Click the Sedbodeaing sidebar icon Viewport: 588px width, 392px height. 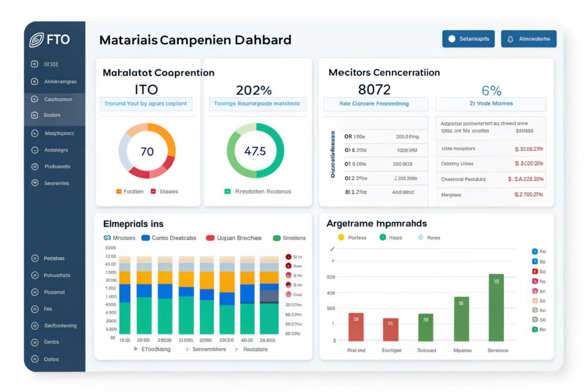34,325
